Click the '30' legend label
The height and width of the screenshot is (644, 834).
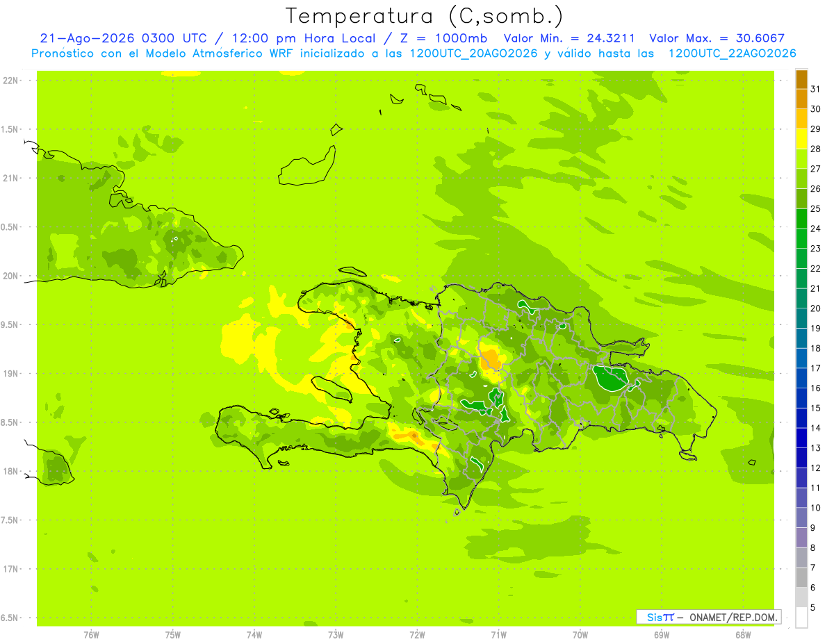click(816, 108)
